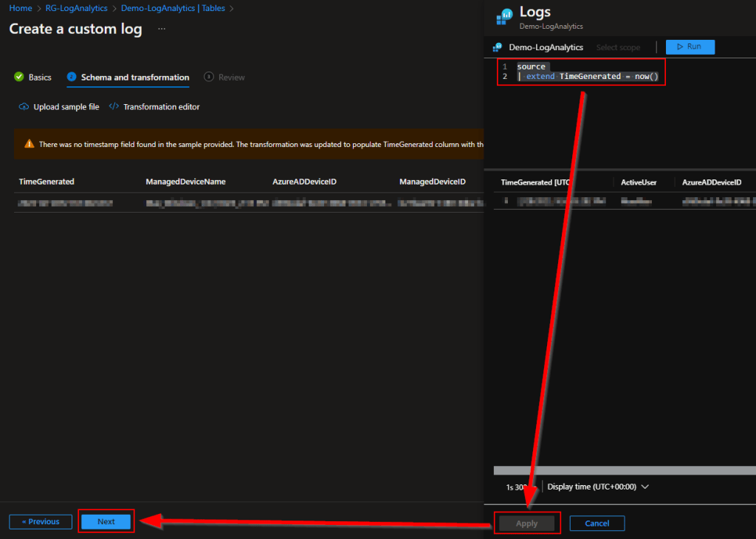The image size is (756, 539).
Task: Click the Apply button
Action: pos(526,523)
